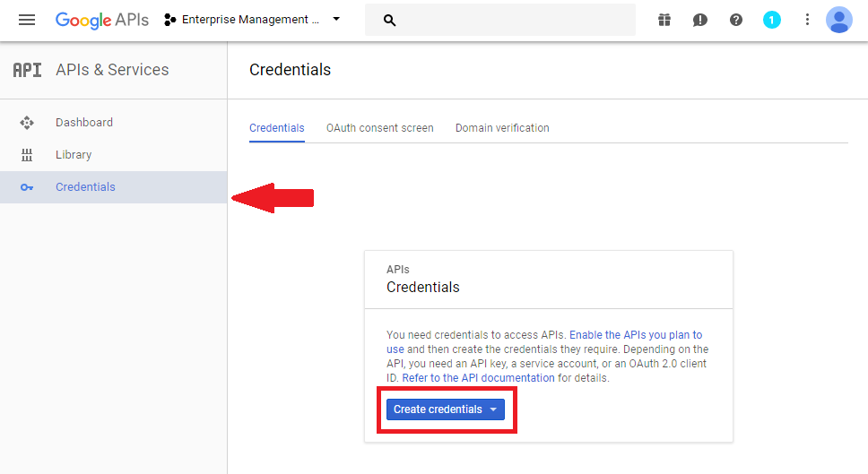Follow the Enable the APIs link
This screenshot has height=474, width=868.
(635, 335)
